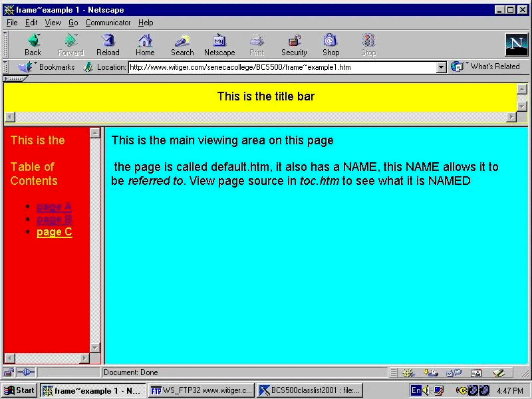The height and width of the screenshot is (399, 532).
Task: Go to the Home page
Action: point(145,45)
